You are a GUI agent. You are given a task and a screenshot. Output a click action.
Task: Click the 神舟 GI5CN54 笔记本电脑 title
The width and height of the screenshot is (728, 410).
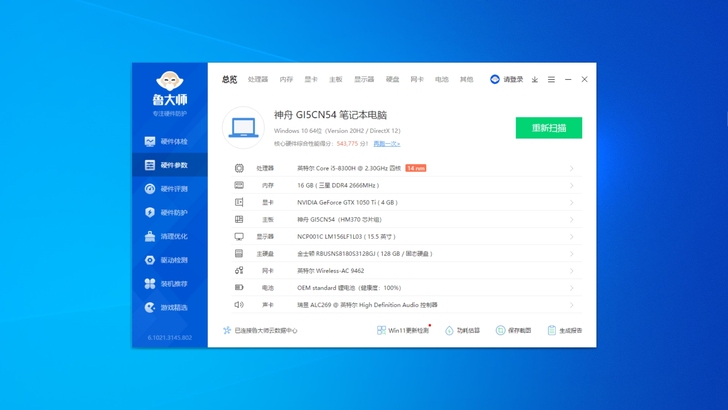point(330,115)
